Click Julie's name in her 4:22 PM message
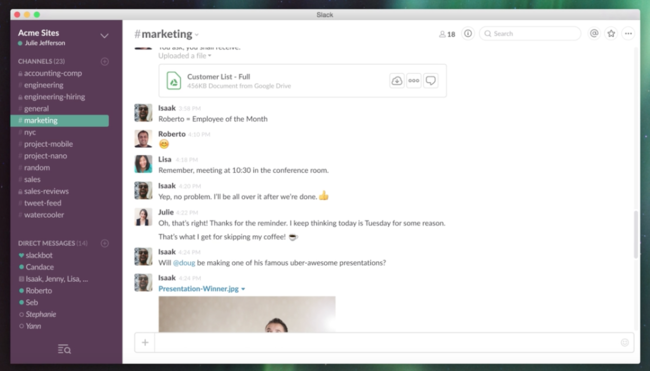The height and width of the screenshot is (371, 650). [x=166, y=212]
